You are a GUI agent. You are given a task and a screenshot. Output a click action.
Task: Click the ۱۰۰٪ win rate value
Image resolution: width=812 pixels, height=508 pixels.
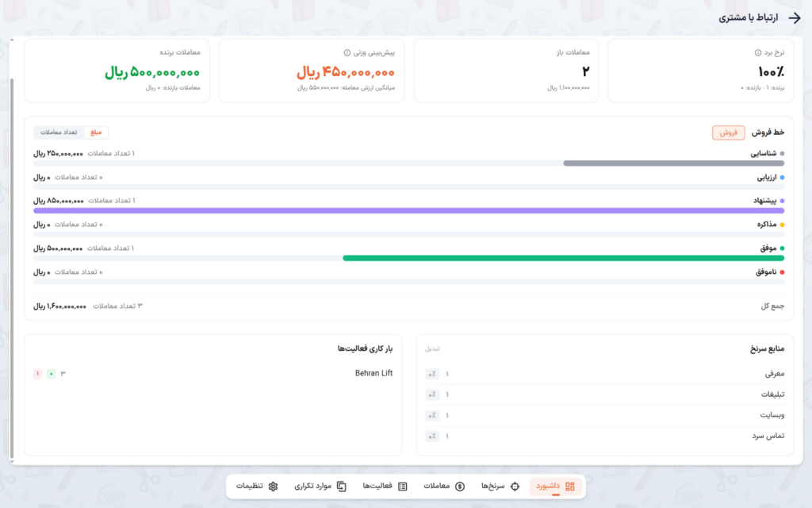click(x=771, y=72)
